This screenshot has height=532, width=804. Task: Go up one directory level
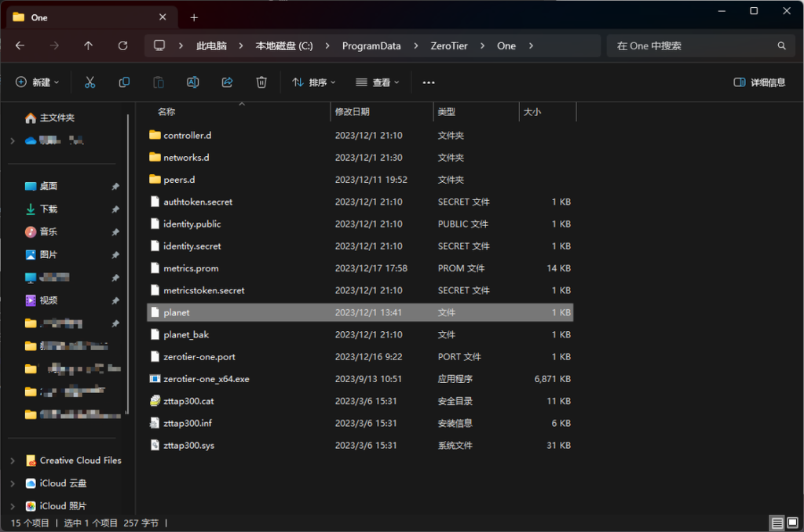coord(88,46)
